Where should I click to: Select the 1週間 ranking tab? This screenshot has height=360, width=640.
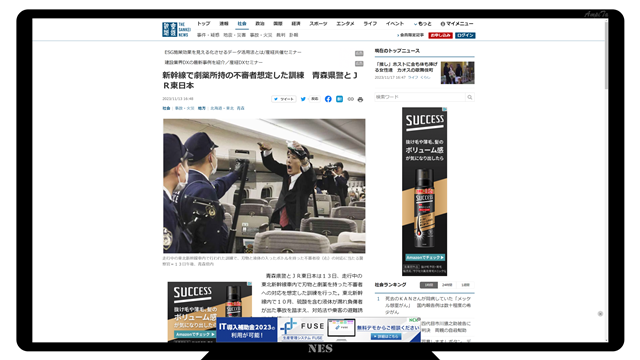(465, 285)
